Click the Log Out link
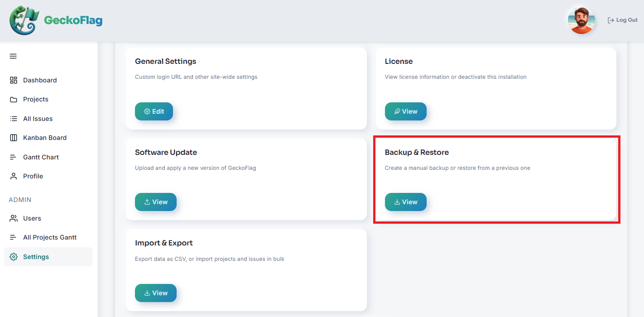The image size is (644, 317). pyautogui.click(x=623, y=20)
